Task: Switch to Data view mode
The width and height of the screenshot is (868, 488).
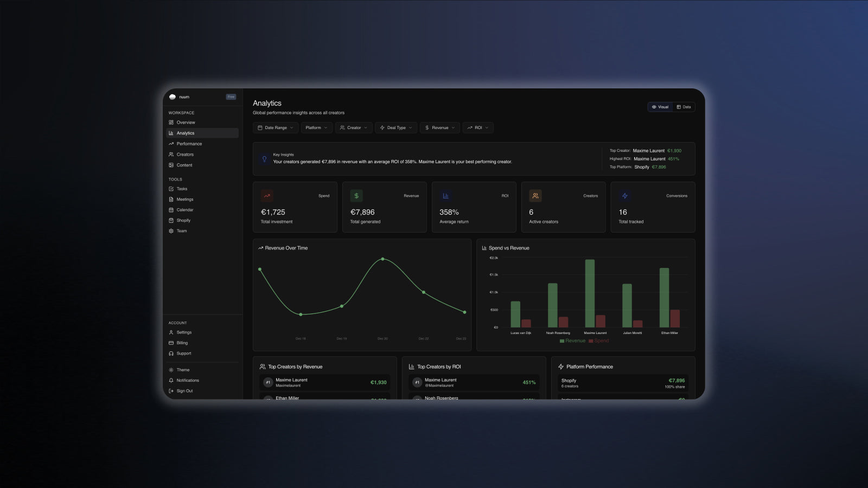Action: pyautogui.click(x=684, y=107)
